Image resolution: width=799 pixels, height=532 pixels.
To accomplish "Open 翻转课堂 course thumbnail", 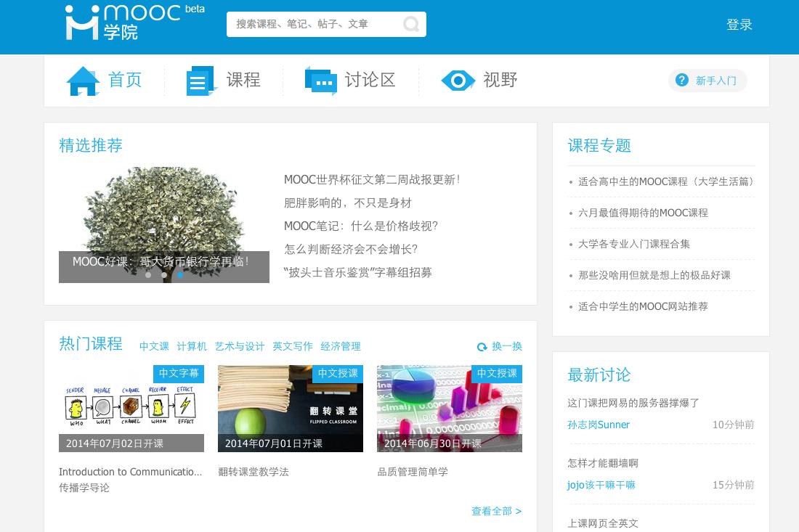I will (291, 409).
